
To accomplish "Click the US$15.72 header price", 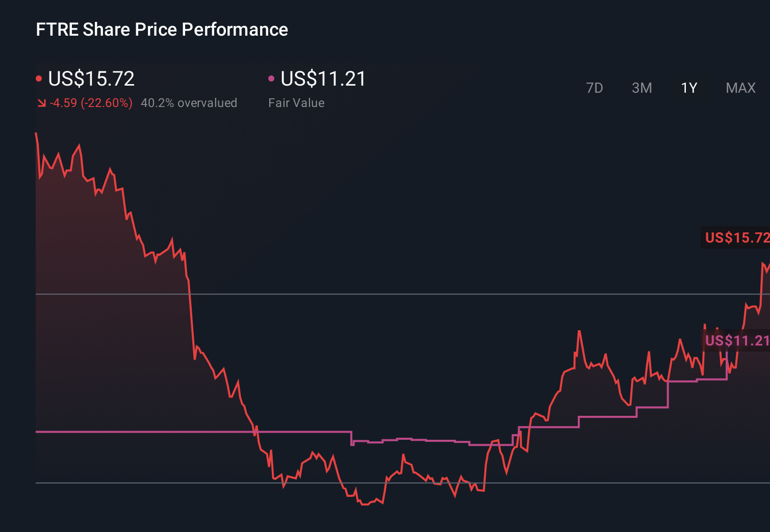I will point(91,79).
